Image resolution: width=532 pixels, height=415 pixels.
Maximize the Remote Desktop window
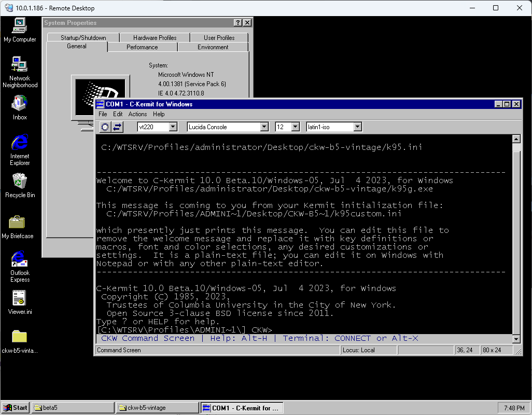coord(496,8)
